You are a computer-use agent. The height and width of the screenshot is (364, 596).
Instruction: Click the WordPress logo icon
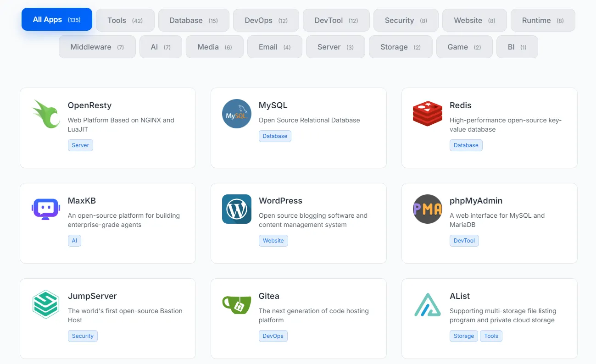point(237,209)
